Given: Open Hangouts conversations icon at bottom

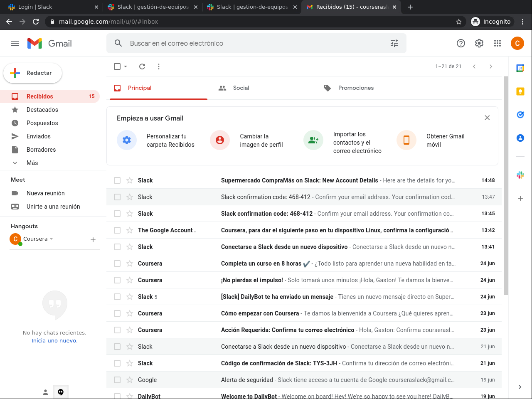Looking at the screenshot, I should pos(61,392).
